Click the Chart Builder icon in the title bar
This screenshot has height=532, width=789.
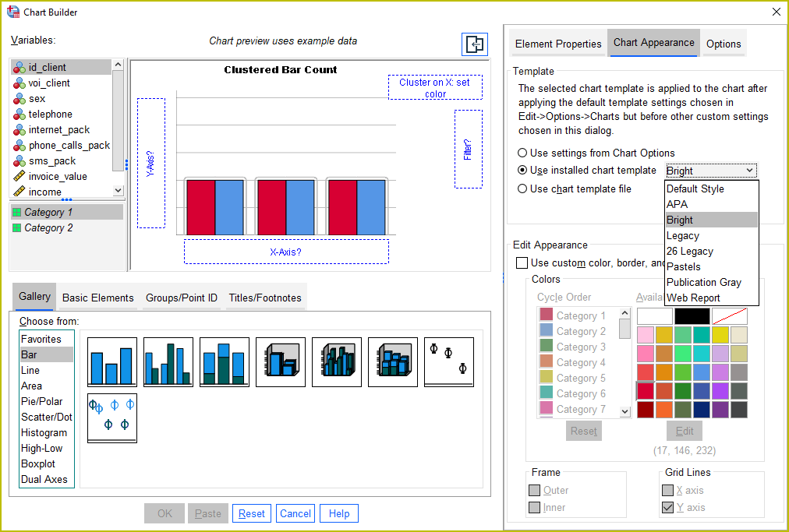(13, 12)
